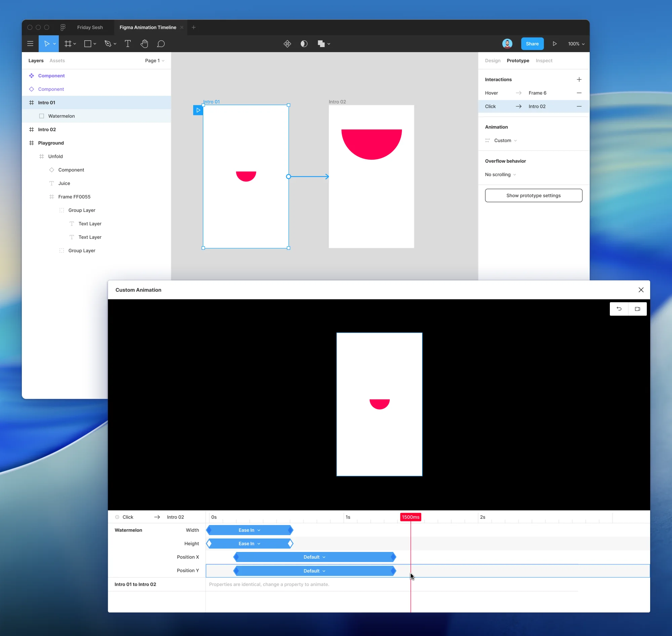Click the reset undo icon in preview
Viewport: 672px width, 636px height.
619,309
